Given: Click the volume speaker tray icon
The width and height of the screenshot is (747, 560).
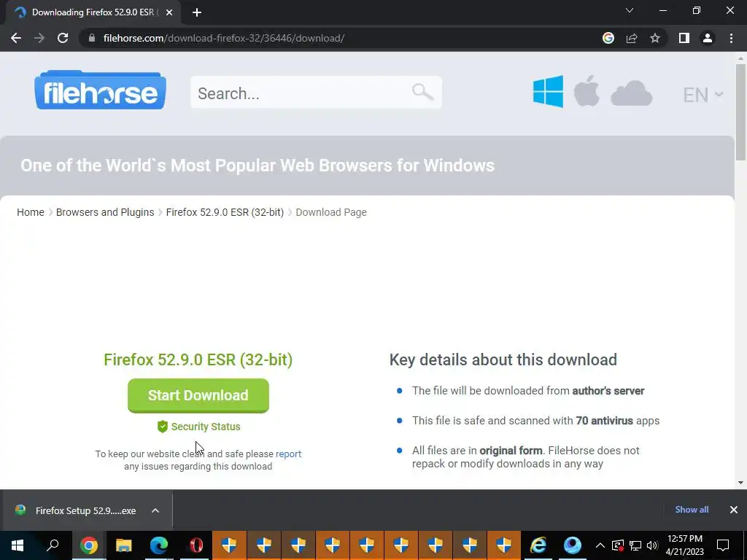Looking at the screenshot, I should tap(652, 545).
